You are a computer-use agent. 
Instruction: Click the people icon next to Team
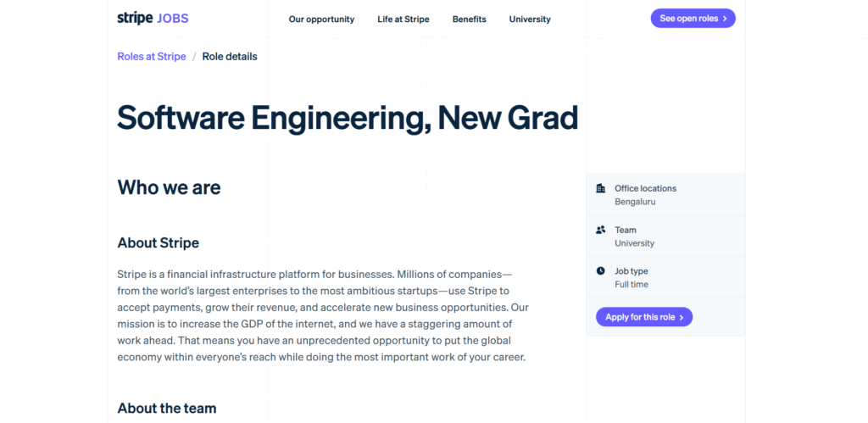[601, 230]
